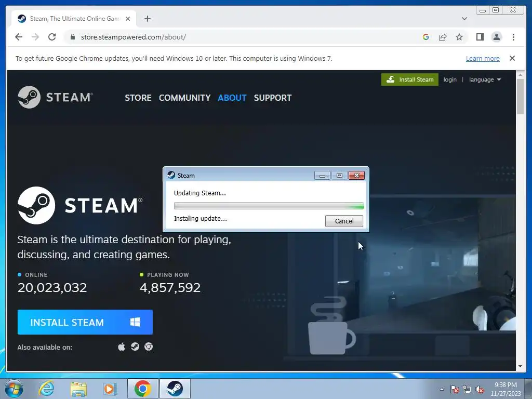Screen dimensions: 532x399
Task: Click the SteamOS availability icon
Action: tap(135, 347)
